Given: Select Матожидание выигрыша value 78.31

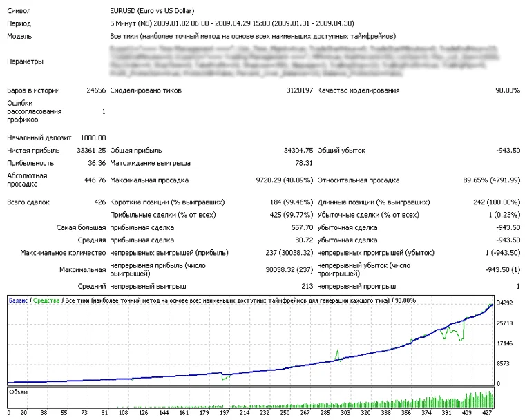Looking at the screenshot, I should click(304, 163).
